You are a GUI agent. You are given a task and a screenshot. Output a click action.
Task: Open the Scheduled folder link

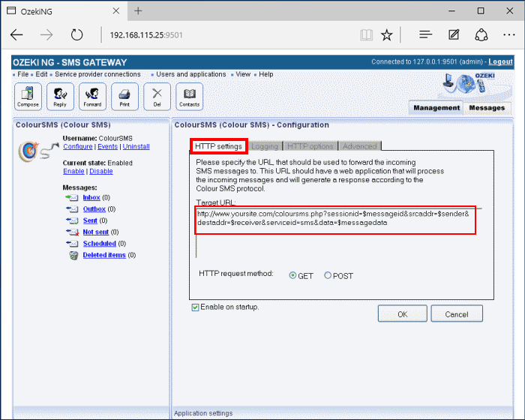pos(100,244)
